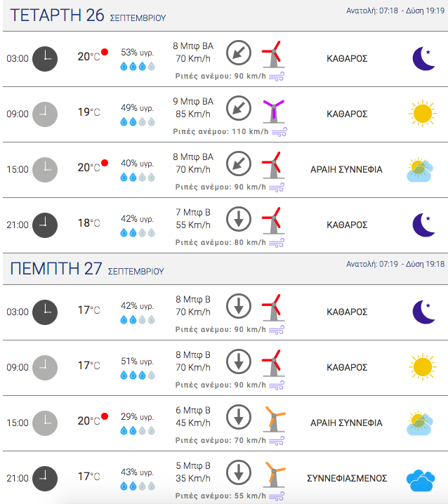Click the red dot beside Thursday 15:00 temperature

pyautogui.click(x=105, y=416)
